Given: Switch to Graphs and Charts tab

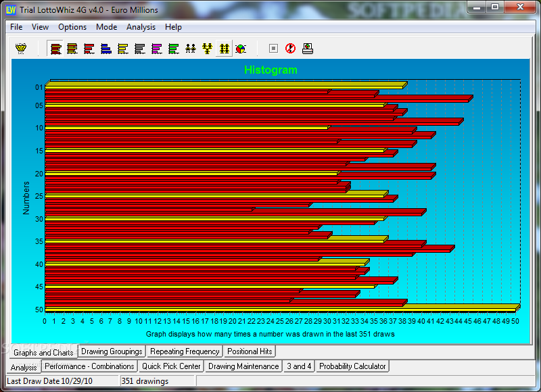Looking at the screenshot, I should [x=43, y=352].
